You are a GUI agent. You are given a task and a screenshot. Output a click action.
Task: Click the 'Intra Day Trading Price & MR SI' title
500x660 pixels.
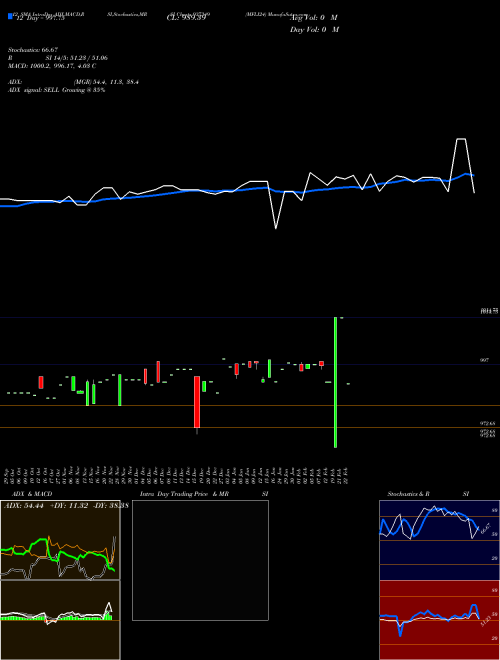204,494
